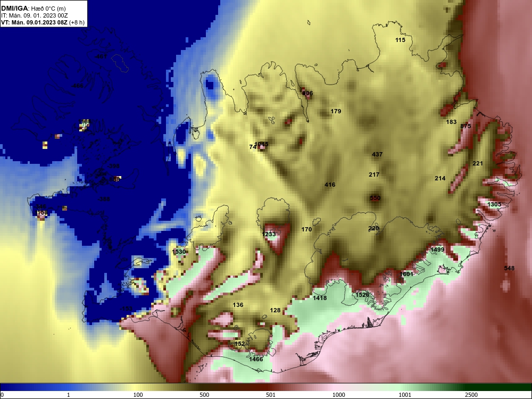Click the 1499 map value
This screenshot has height=399, width=532.
click(x=437, y=250)
